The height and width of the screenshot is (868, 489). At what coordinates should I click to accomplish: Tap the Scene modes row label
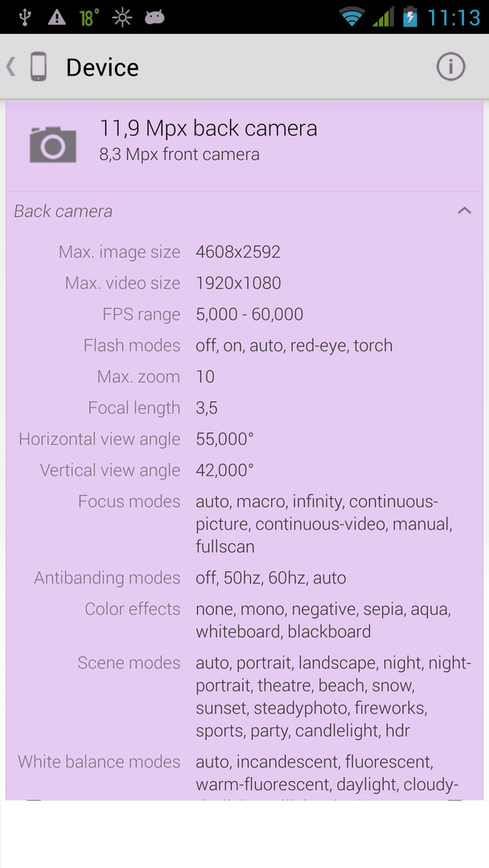click(129, 662)
